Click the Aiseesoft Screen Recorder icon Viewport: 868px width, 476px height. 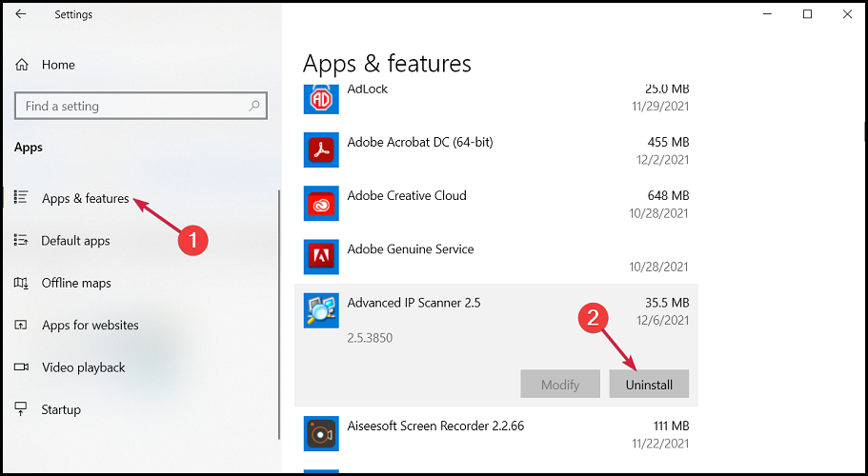(x=321, y=433)
